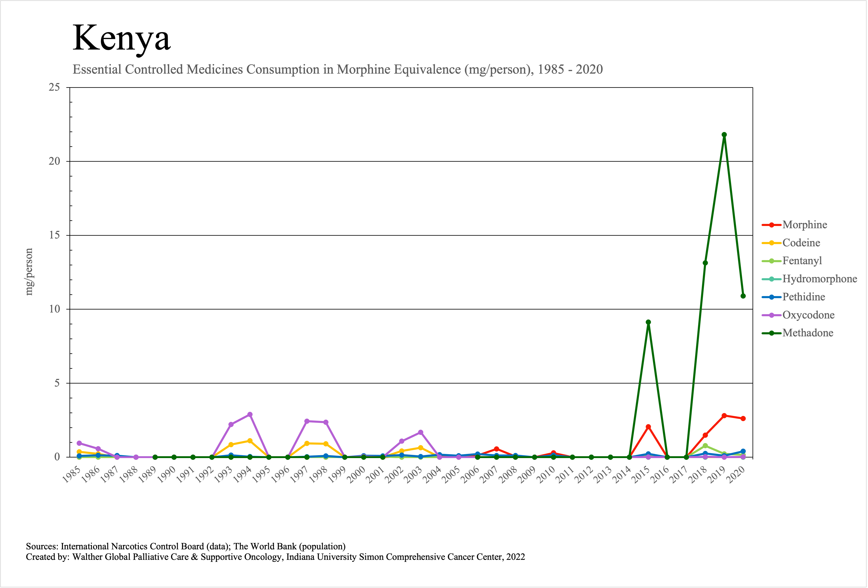
Task: Click the Sources citation text
Action: (x=186, y=546)
